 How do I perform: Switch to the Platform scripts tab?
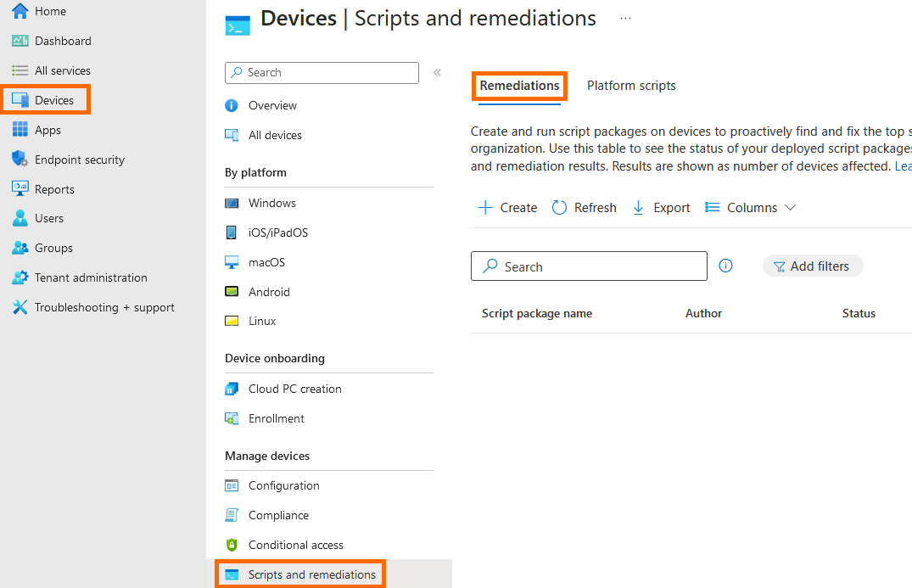(631, 85)
